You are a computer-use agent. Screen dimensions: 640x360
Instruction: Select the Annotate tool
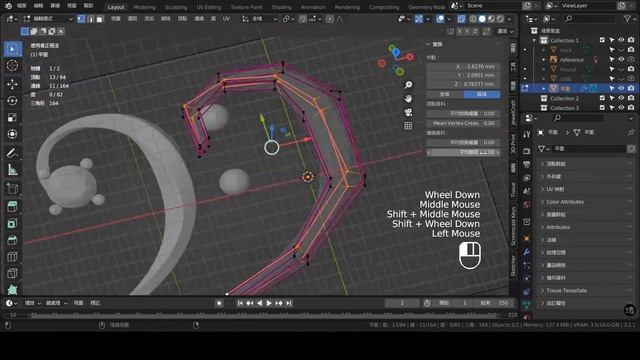[12, 153]
